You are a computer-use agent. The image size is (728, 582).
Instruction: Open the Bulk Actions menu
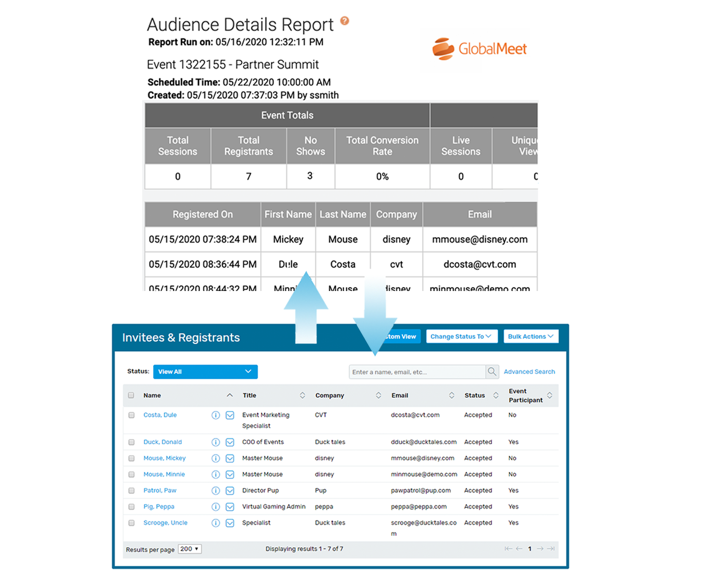(x=530, y=336)
